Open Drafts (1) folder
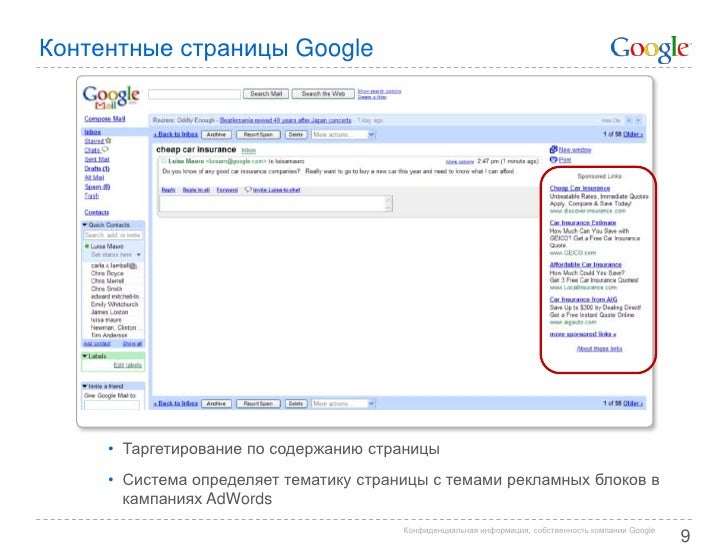This screenshot has width=728, height=546. [97, 169]
